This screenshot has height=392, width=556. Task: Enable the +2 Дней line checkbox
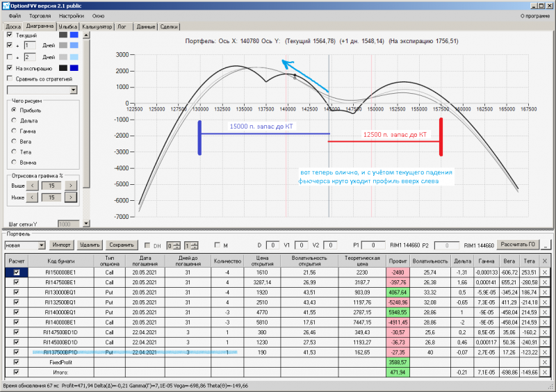tap(10, 57)
